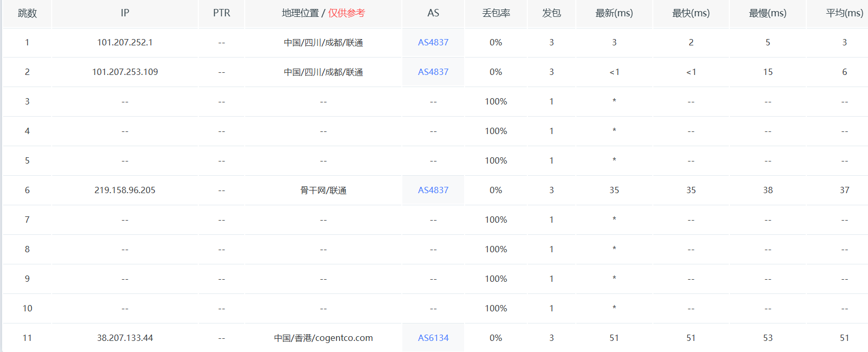
Task: Open the AS6134 link in hop 11
Action: click(x=433, y=338)
